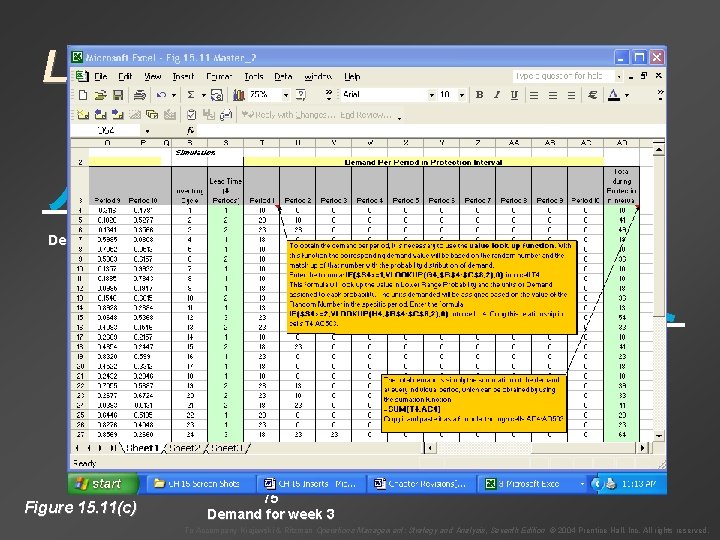
Task: Save the workbook with the floppy icon
Action: coord(118,95)
